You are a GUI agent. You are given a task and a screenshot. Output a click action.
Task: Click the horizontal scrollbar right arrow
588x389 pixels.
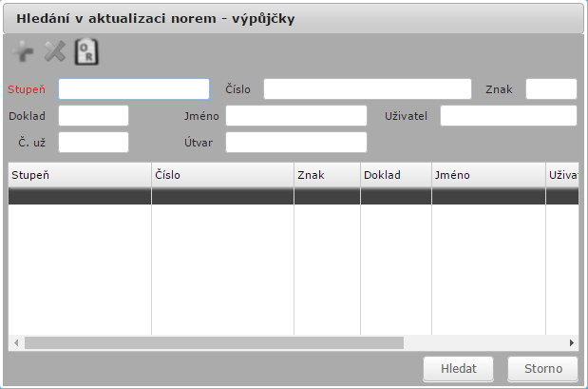[x=572, y=342]
